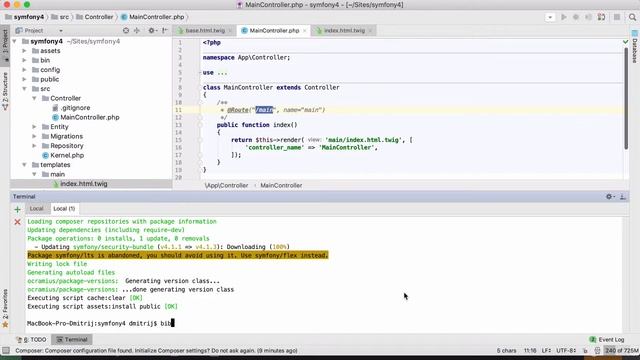The image size is (640, 360).
Task: Open Terminal panel settings gear
Action: tap(610, 197)
